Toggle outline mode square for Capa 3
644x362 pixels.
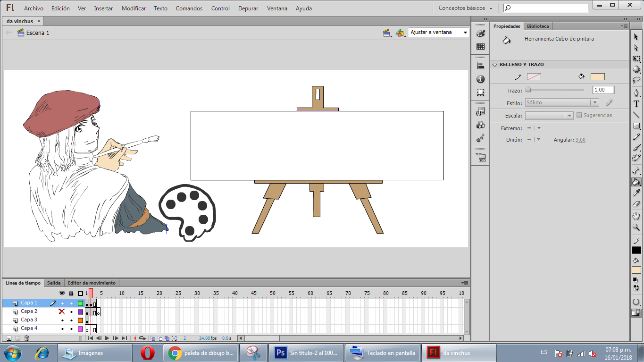[x=80, y=320]
